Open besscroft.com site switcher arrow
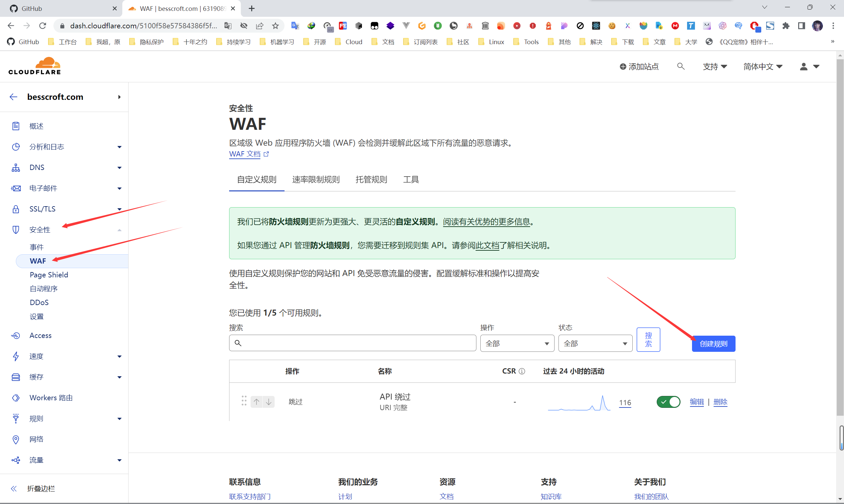The height and width of the screenshot is (504, 844). tap(119, 97)
